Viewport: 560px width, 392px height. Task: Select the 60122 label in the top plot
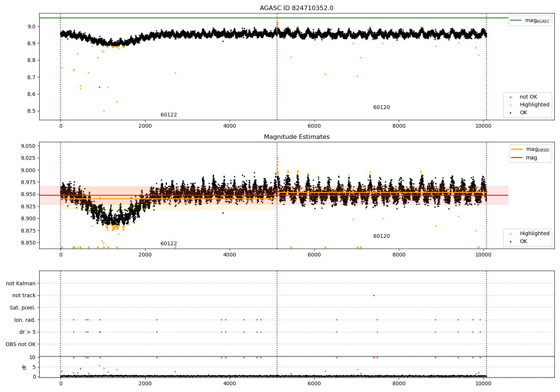pyautogui.click(x=169, y=115)
